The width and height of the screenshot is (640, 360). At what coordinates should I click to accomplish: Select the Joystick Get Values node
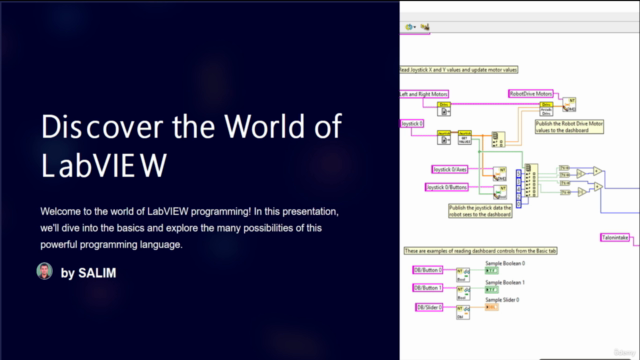pos(464,138)
